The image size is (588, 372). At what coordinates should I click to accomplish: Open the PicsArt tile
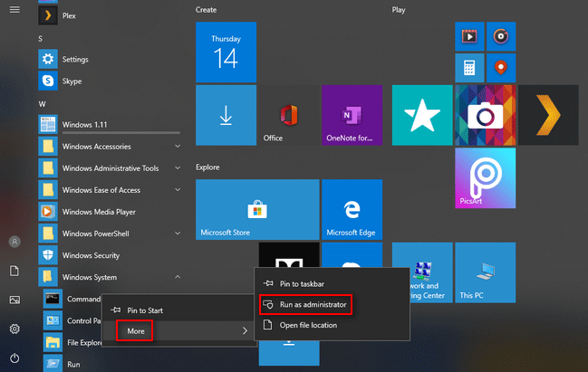tap(486, 178)
